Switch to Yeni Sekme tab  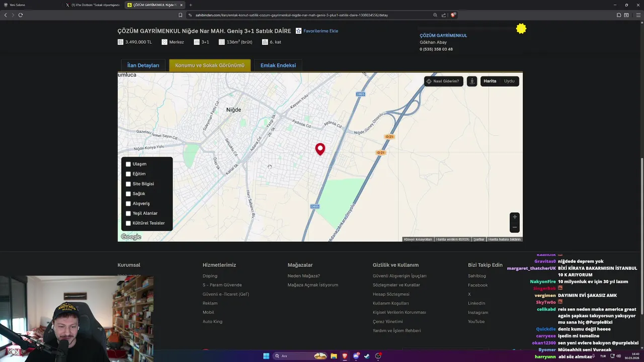click(x=30, y=5)
